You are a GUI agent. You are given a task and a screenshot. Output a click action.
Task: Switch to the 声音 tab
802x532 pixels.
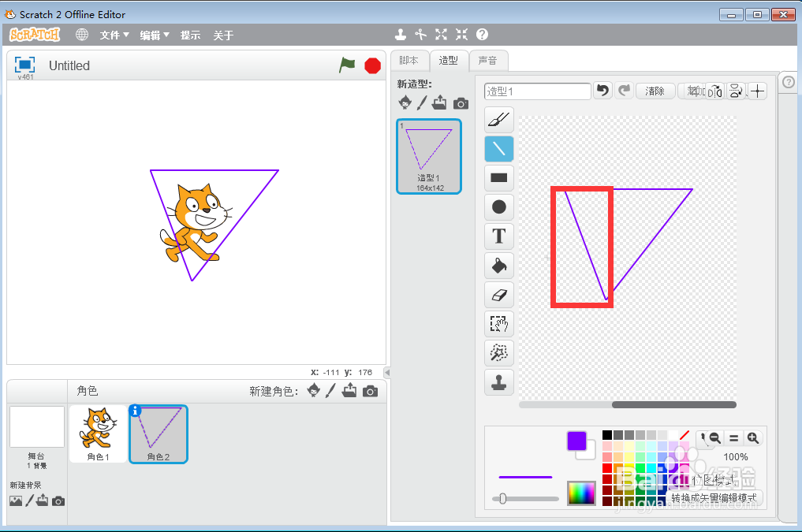[x=487, y=61]
